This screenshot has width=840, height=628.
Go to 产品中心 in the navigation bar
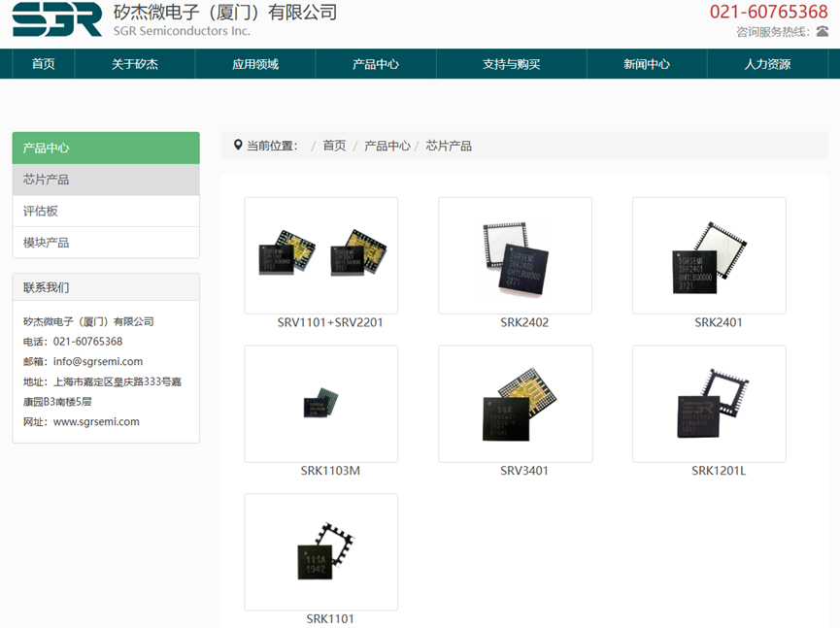point(376,64)
